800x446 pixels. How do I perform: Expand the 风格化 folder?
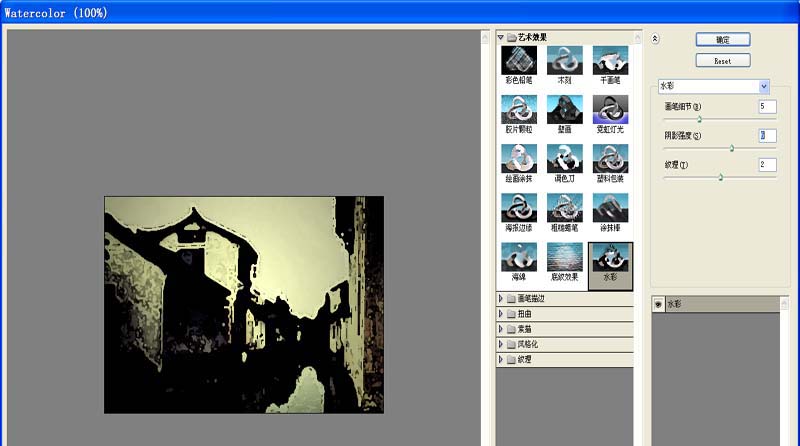501,344
